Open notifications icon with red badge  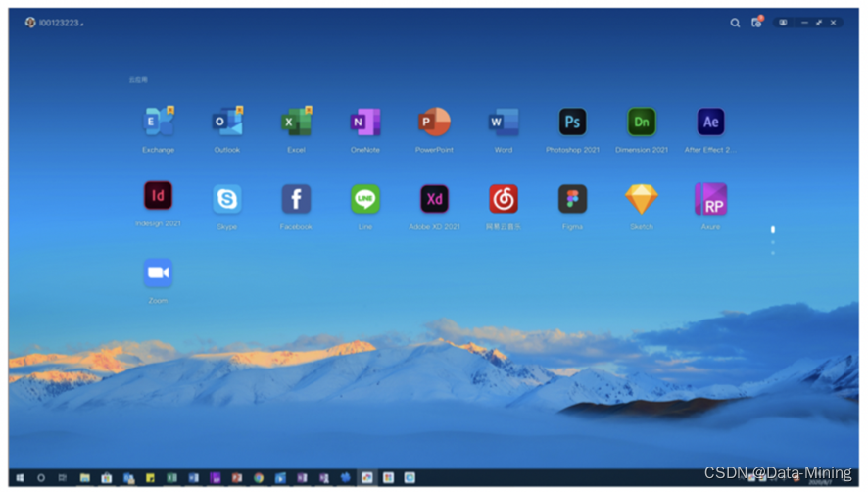point(756,23)
